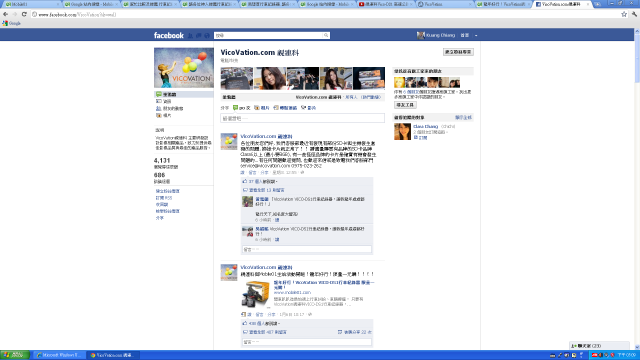Click the comment box under the first post
This screenshot has height=360, width=640.
pyautogui.click(x=307, y=249)
